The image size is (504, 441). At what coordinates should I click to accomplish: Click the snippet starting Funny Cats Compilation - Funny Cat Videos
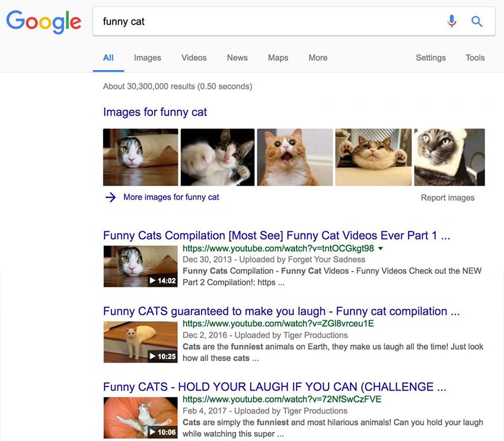332,277
